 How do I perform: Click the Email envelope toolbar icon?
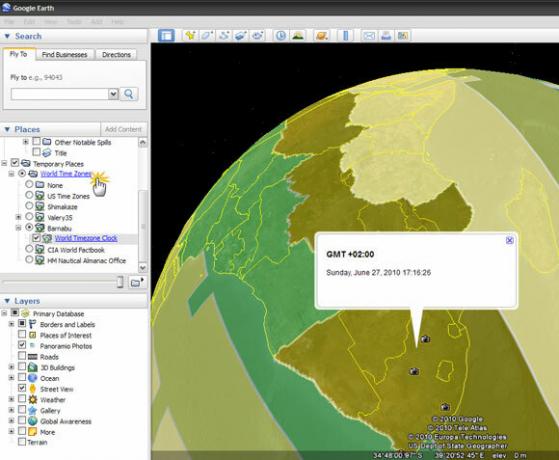369,36
